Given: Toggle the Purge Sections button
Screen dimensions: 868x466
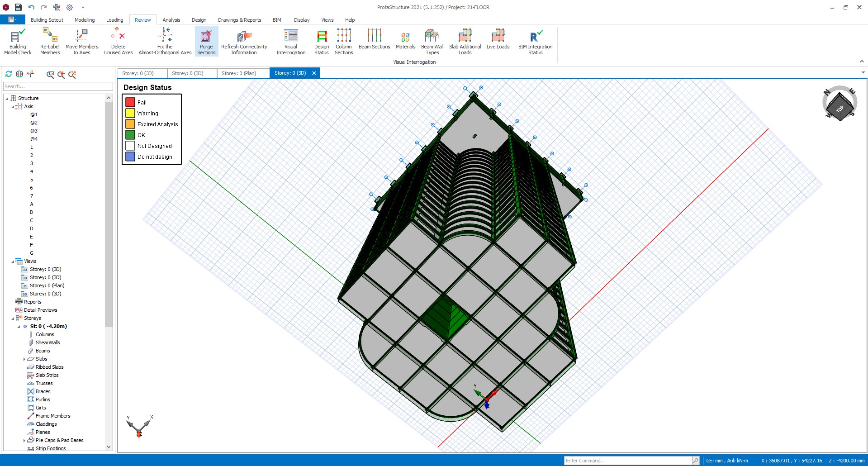Looking at the screenshot, I should (x=206, y=41).
